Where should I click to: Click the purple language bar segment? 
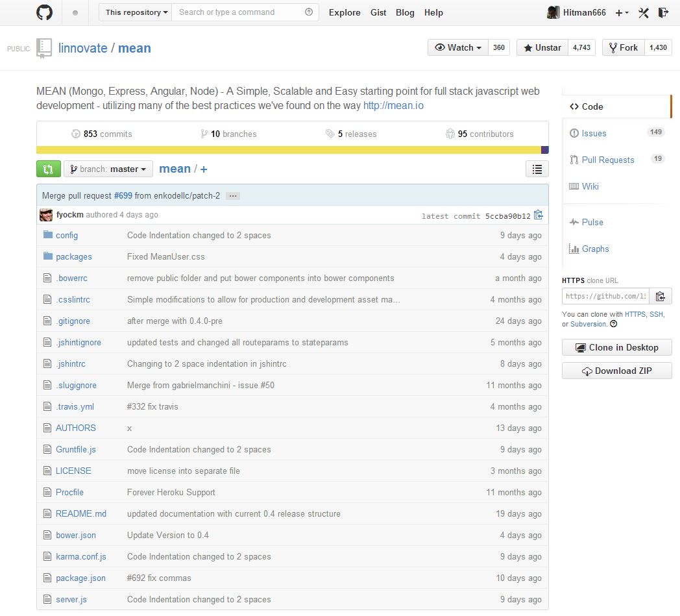pyautogui.click(x=545, y=150)
